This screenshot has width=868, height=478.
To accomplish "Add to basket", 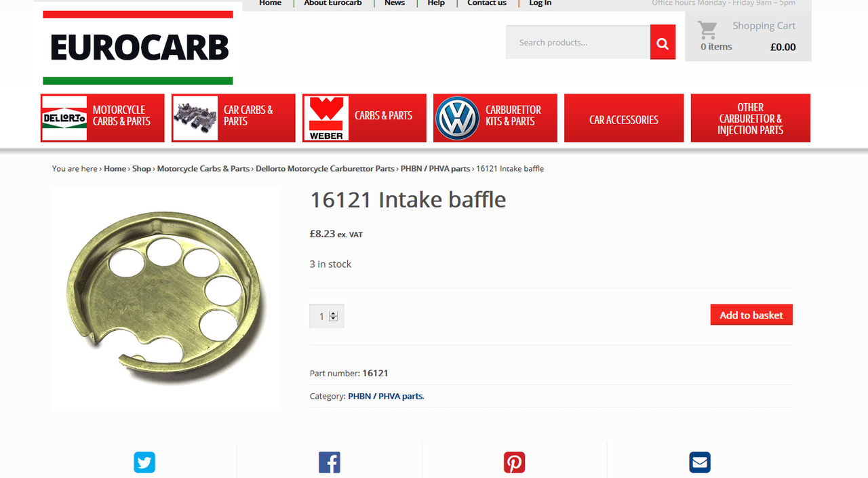I will [x=751, y=315].
